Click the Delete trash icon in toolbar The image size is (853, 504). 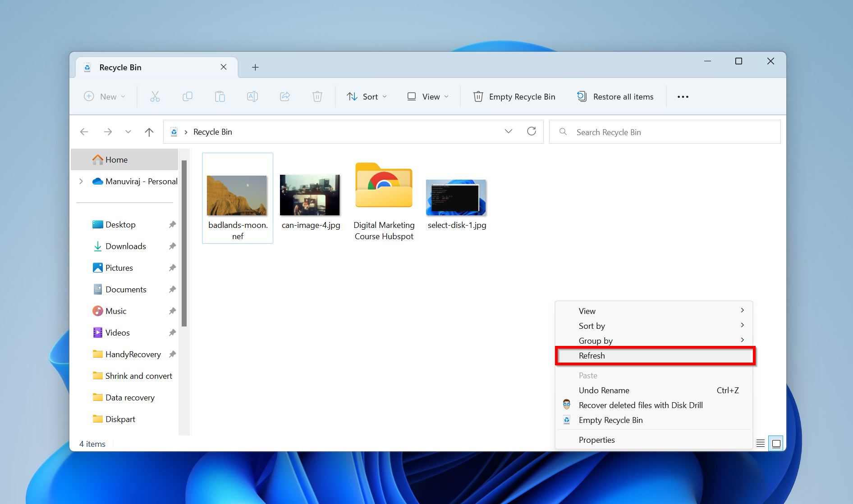(317, 96)
